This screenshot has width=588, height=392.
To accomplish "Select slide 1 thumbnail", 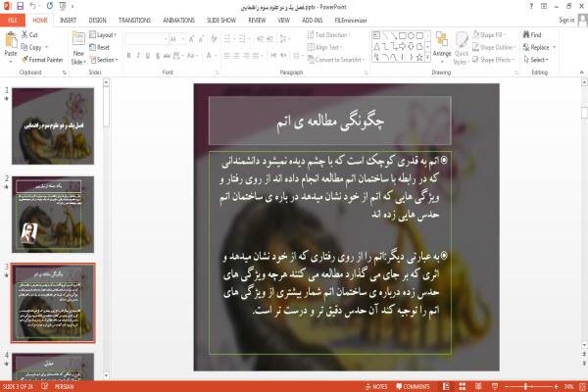I will point(53,126).
